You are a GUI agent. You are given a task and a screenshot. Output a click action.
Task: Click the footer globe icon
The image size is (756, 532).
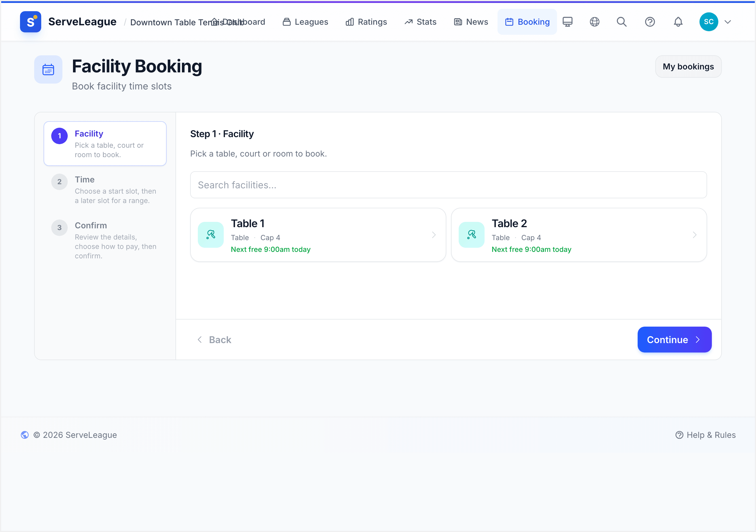point(25,435)
